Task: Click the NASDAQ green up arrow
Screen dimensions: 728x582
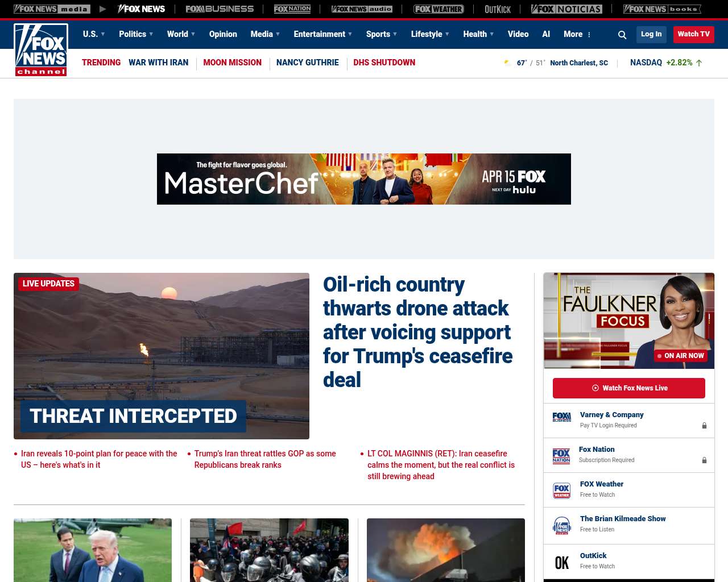Action: pyautogui.click(x=699, y=63)
